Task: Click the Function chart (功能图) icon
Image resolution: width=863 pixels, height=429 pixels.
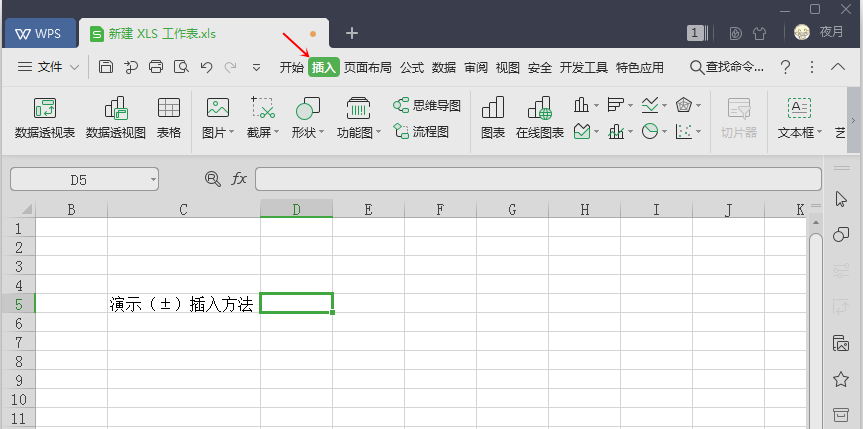Action: pyautogui.click(x=358, y=108)
